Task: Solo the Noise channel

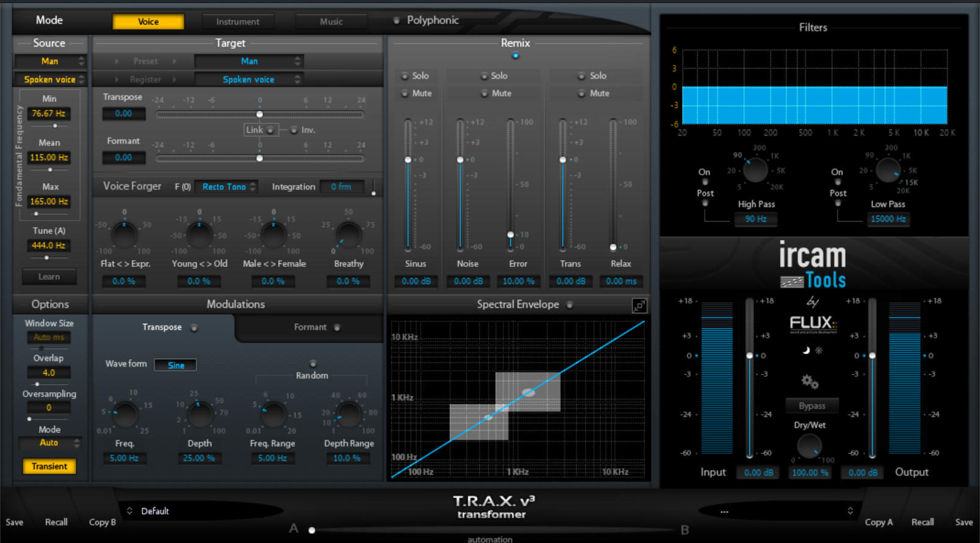Action: (x=484, y=76)
